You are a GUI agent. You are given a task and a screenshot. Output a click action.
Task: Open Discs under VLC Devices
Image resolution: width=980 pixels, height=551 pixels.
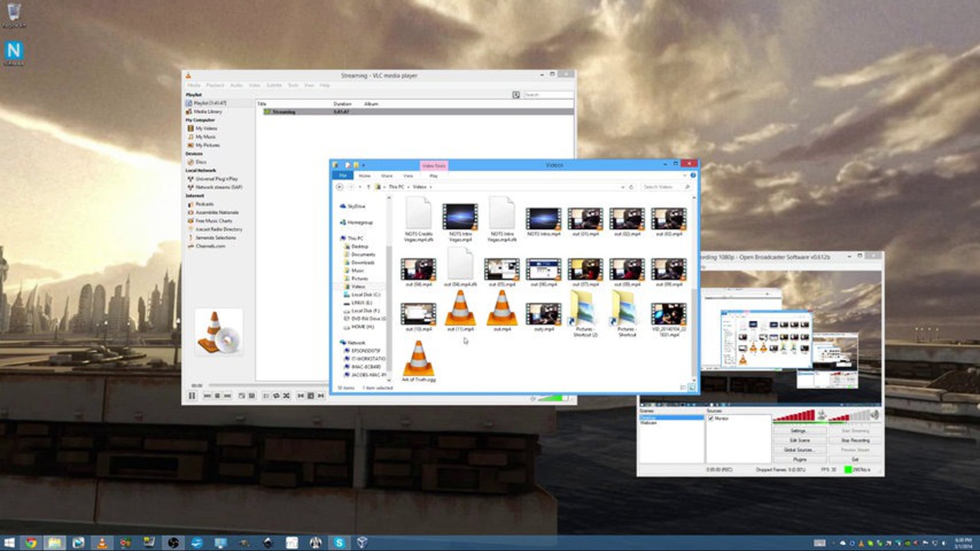[x=197, y=162]
